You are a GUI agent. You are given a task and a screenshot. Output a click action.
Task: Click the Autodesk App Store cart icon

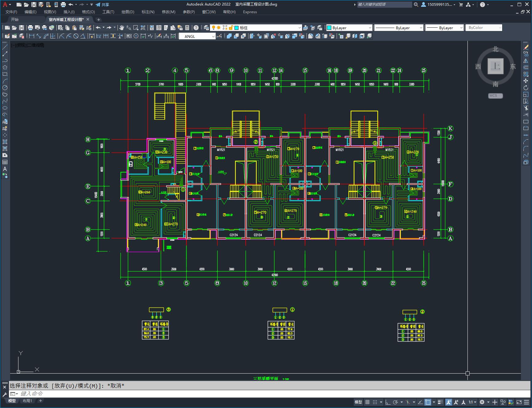(x=461, y=4)
